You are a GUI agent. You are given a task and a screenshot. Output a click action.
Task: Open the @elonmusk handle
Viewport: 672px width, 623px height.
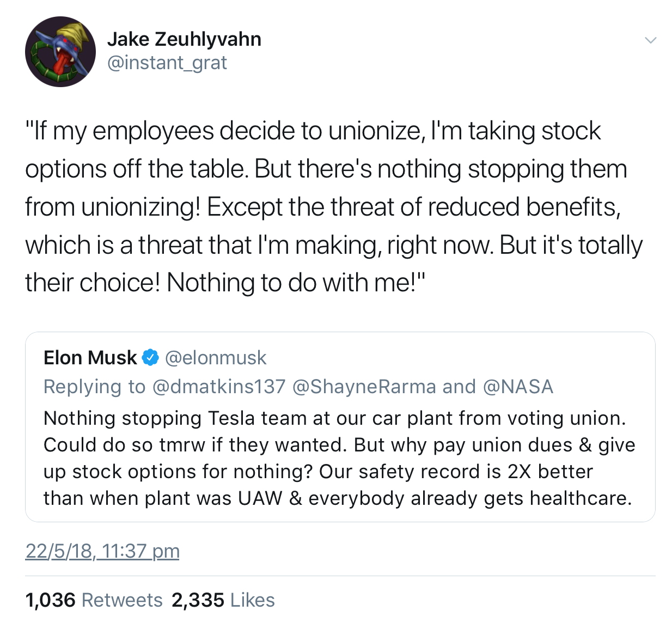point(216,358)
